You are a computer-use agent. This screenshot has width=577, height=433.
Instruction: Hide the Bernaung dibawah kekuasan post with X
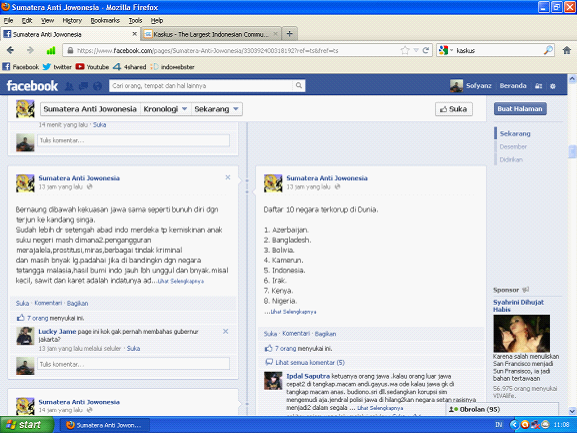228,177
